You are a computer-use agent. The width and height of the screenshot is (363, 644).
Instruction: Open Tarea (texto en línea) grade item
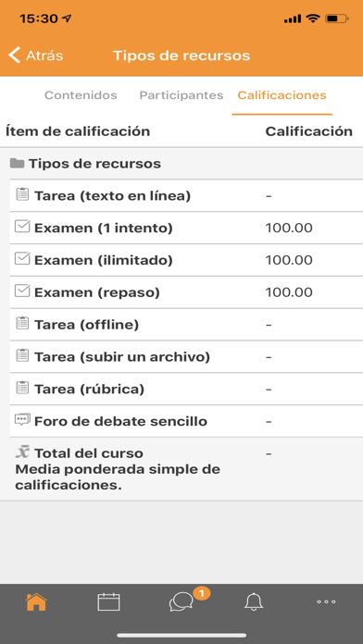[x=186, y=195]
